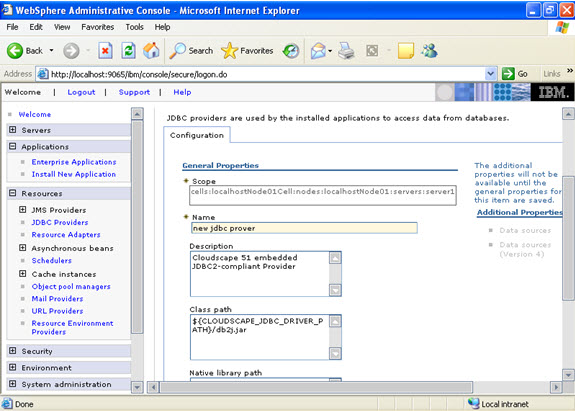The width and height of the screenshot is (575, 411).
Task: Open the Tools menu
Action: tap(134, 27)
